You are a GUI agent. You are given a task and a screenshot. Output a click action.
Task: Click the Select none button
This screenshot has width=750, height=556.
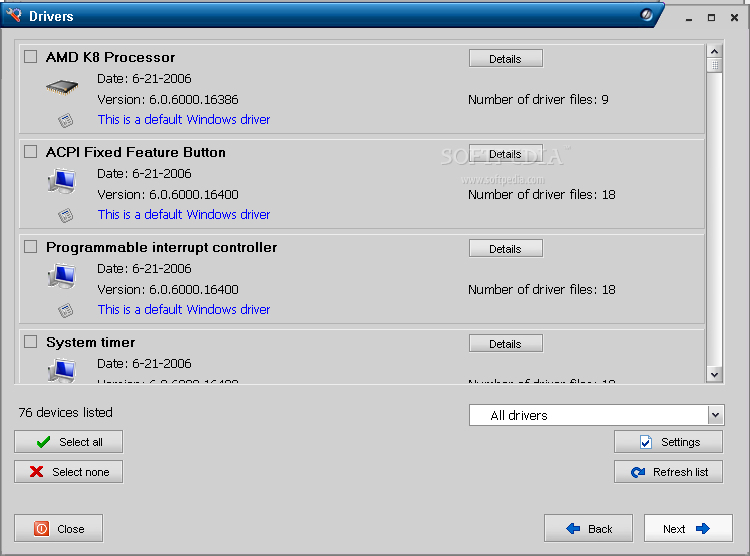click(x=68, y=472)
